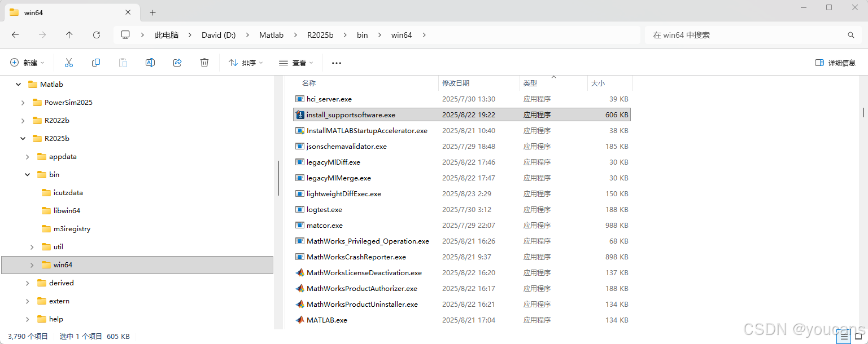The width and height of the screenshot is (868, 344).
Task: Click the MATLAB.exe file icon
Action: [300, 320]
